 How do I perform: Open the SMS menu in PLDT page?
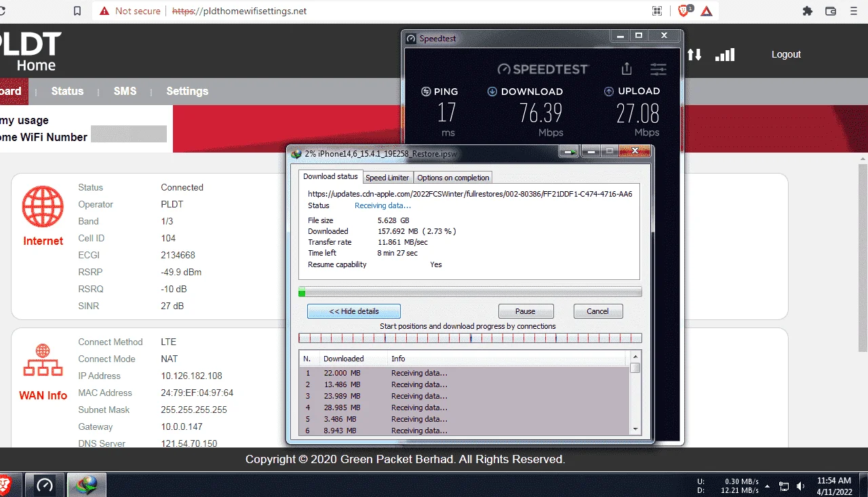coord(125,91)
